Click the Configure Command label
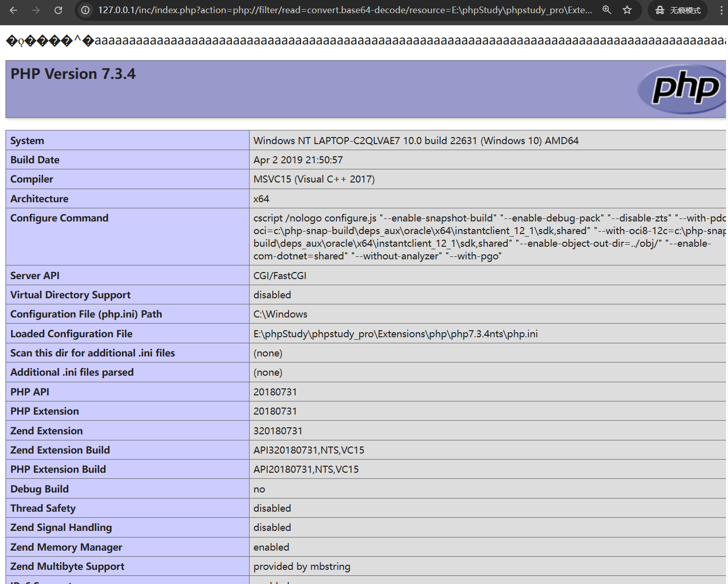Screen dimensions: 728x584 [60, 218]
